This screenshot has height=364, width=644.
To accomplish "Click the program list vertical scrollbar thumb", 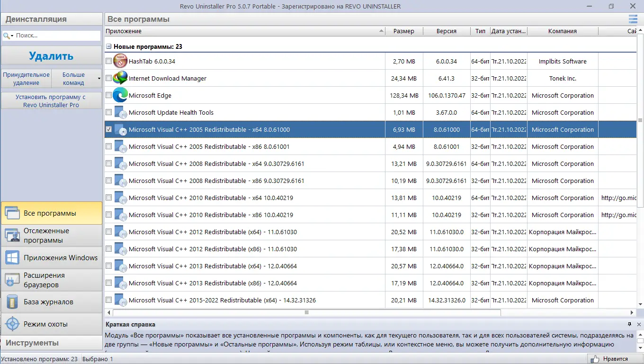I will (x=640, y=121).
